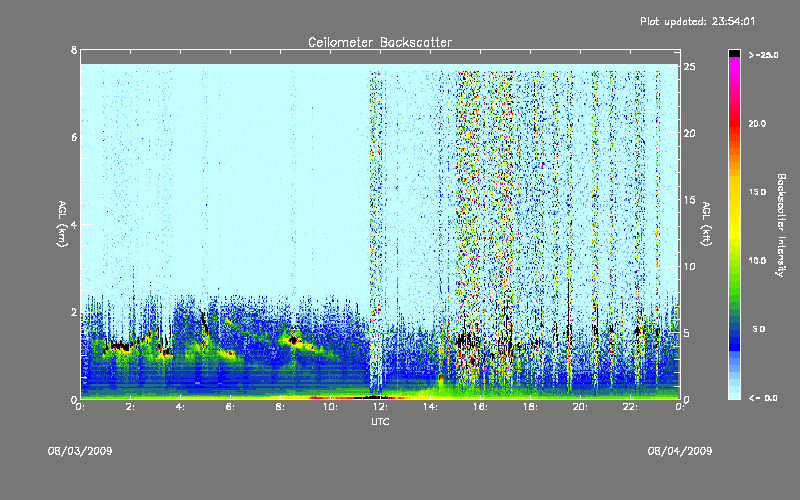Select the "10:" hour tick on the UTC axis

(330, 407)
